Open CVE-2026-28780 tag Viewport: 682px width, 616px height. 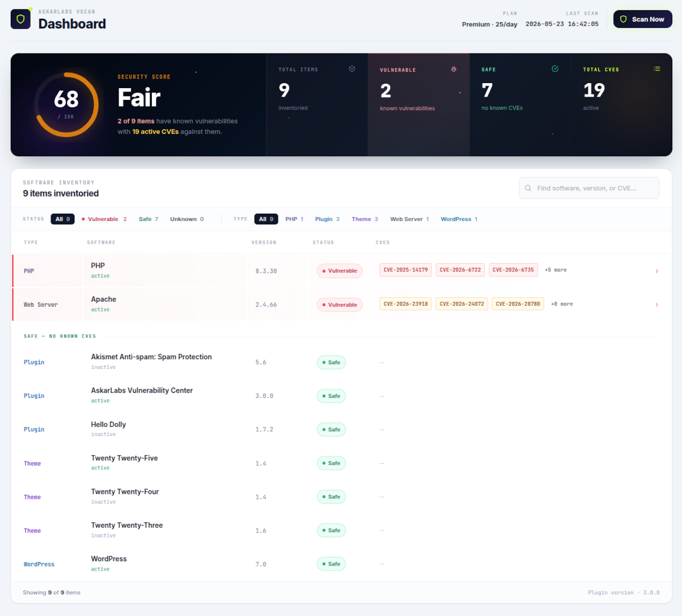(x=518, y=304)
